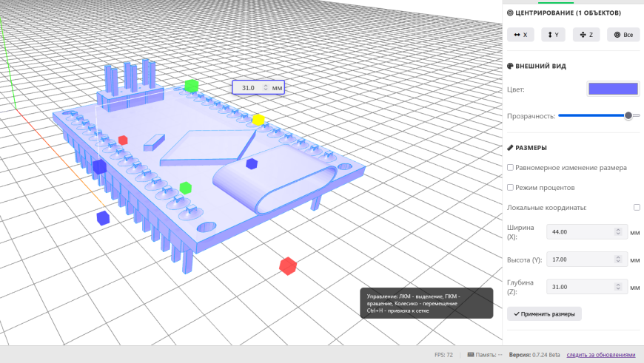
Task: Open the object color swatch (Цвет)
Action: point(613,89)
